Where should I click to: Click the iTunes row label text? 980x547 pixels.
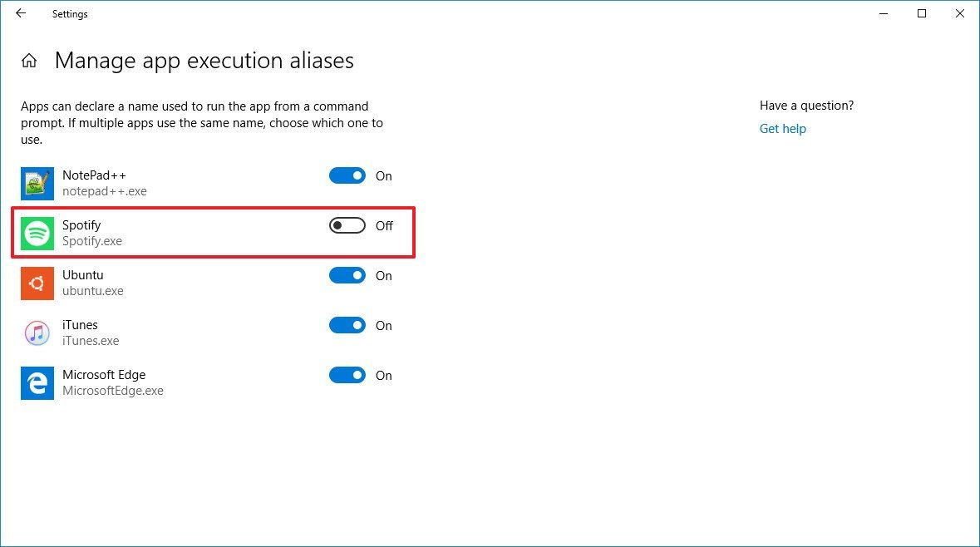(81, 324)
